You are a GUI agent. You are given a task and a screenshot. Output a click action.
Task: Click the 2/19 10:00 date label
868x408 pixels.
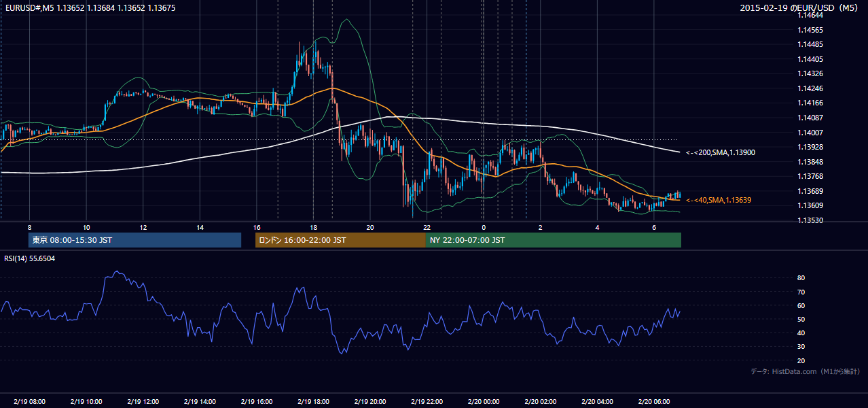point(86,402)
